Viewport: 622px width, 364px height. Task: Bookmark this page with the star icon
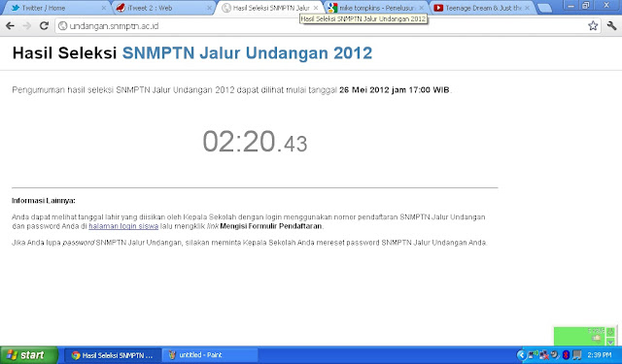click(x=593, y=26)
